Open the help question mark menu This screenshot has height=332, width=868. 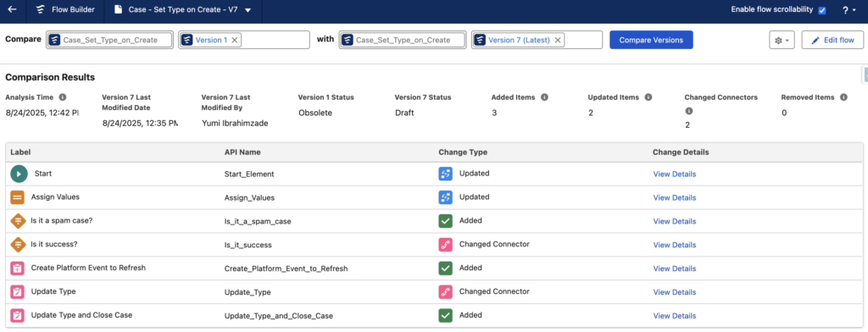point(849,10)
